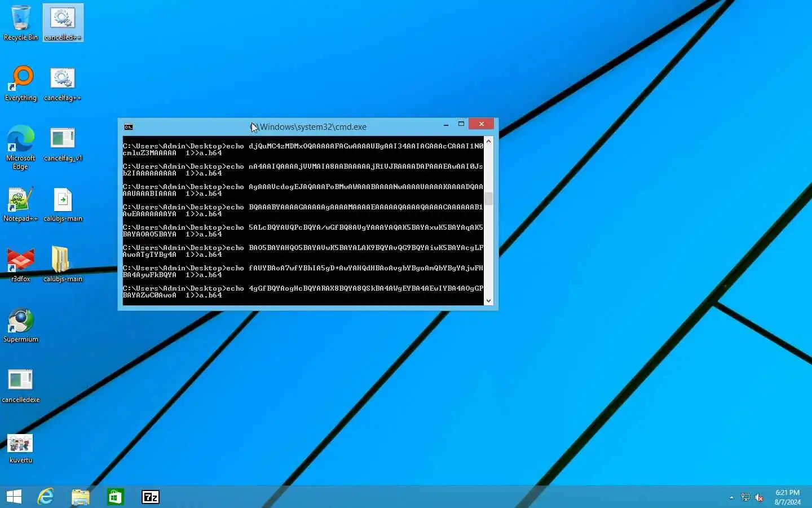Open the Everything search shortcut
Image resolution: width=812 pixels, height=508 pixels.
pos(21,84)
